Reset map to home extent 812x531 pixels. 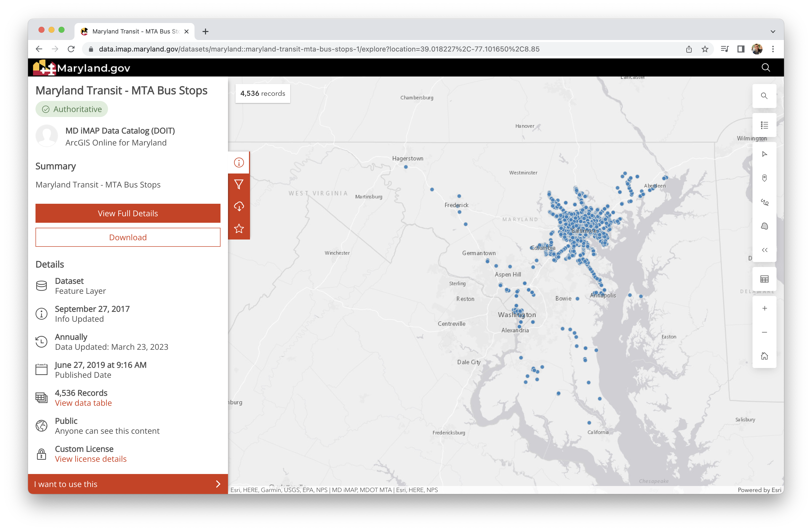pos(764,356)
